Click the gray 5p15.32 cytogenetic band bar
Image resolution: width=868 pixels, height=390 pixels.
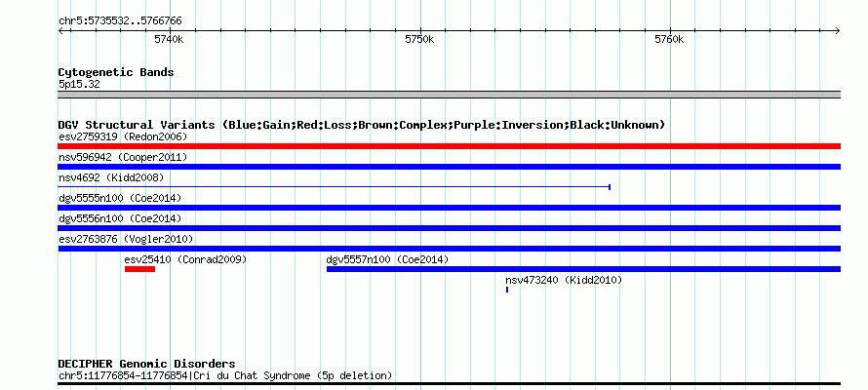click(x=449, y=95)
